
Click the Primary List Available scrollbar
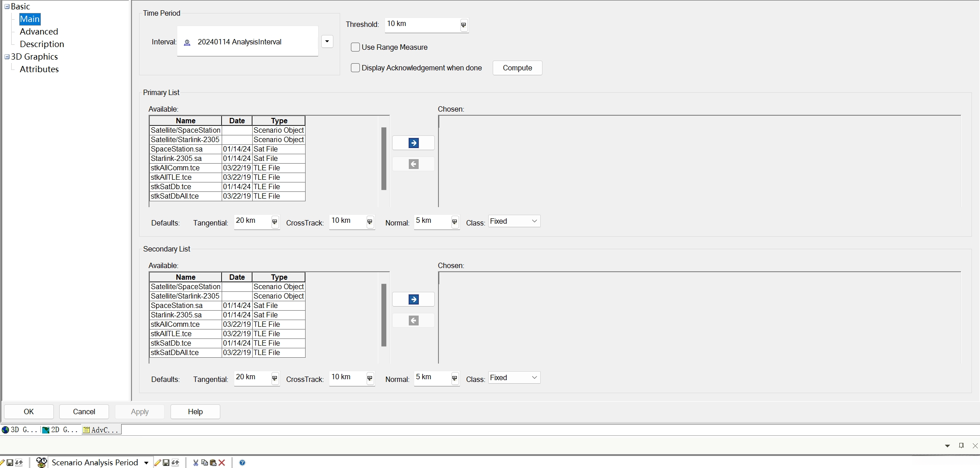384,159
